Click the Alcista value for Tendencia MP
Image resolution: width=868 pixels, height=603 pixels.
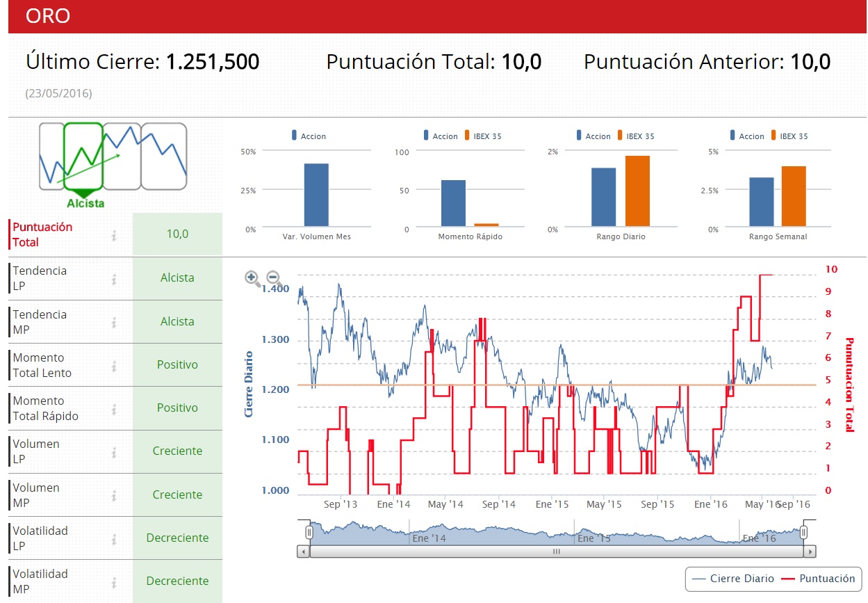177,321
